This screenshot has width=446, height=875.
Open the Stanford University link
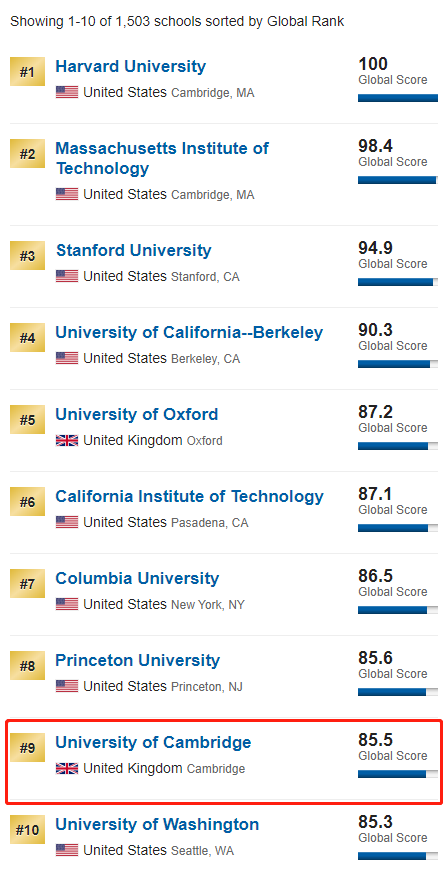pos(133,251)
